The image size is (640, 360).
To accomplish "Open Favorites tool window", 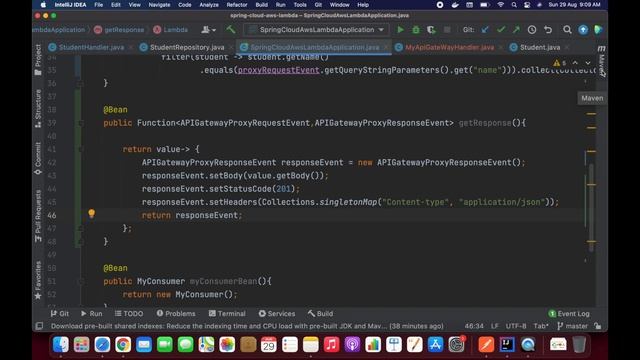I will tap(38, 280).
